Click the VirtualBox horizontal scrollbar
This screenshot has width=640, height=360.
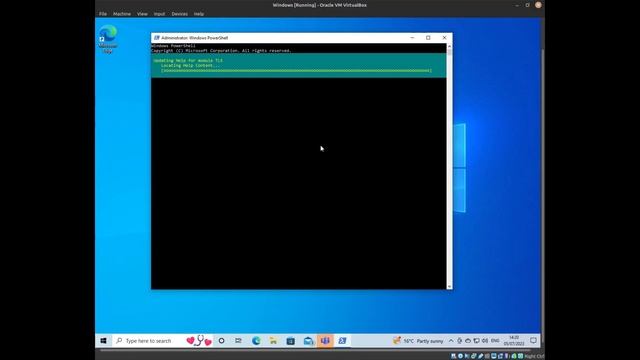pyautogui.click(x=315, y=350)
